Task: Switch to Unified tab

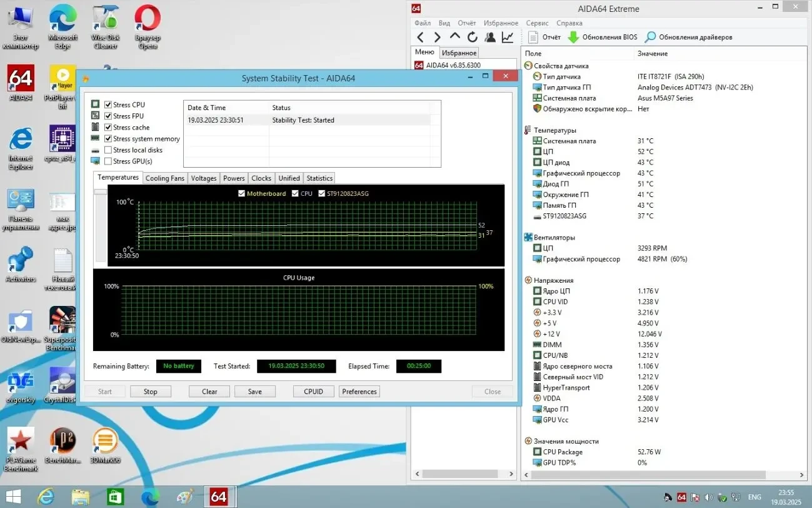Action: click(289, 178)
